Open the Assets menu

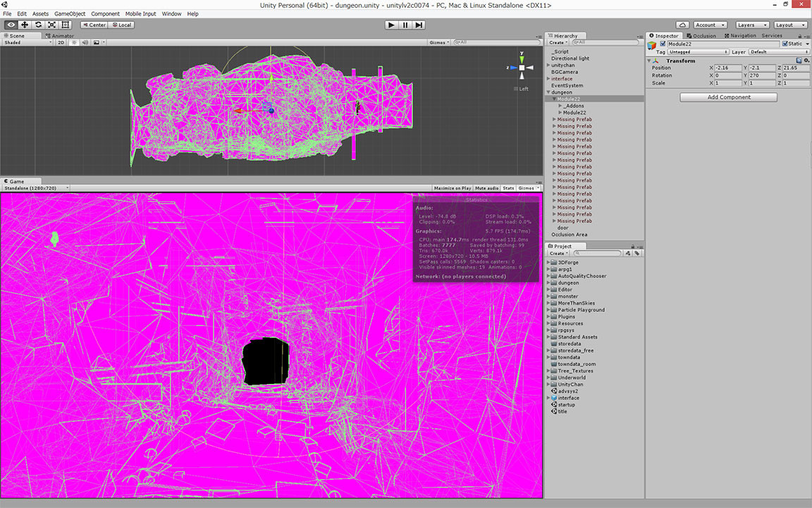pyautogui.click(x=40, y=13)
